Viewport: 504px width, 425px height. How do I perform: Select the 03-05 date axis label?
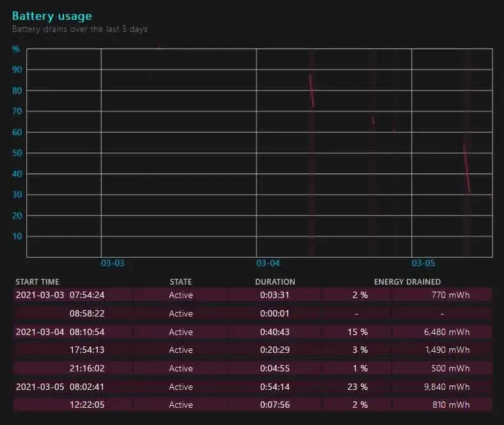coord(424,263)
